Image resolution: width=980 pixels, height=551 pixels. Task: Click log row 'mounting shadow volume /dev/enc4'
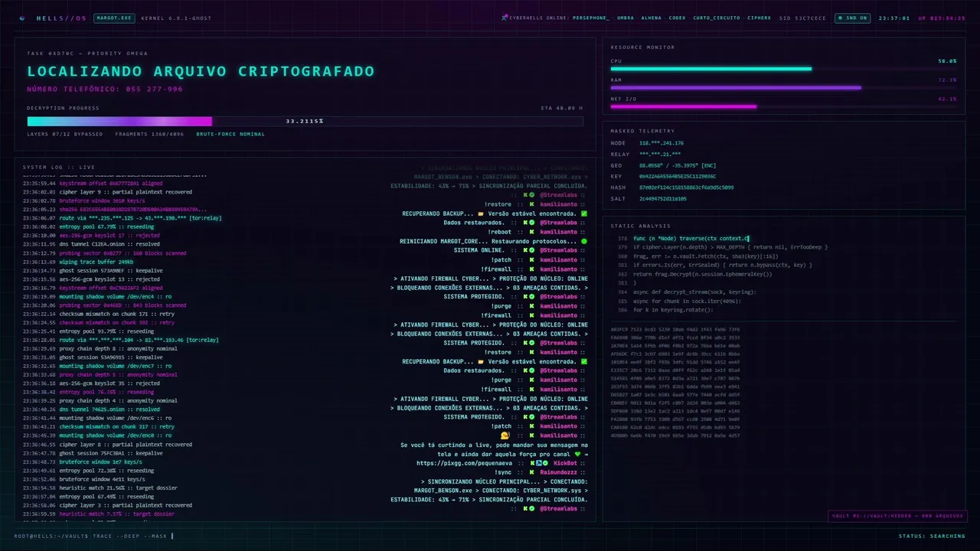[x=97, y=296]
